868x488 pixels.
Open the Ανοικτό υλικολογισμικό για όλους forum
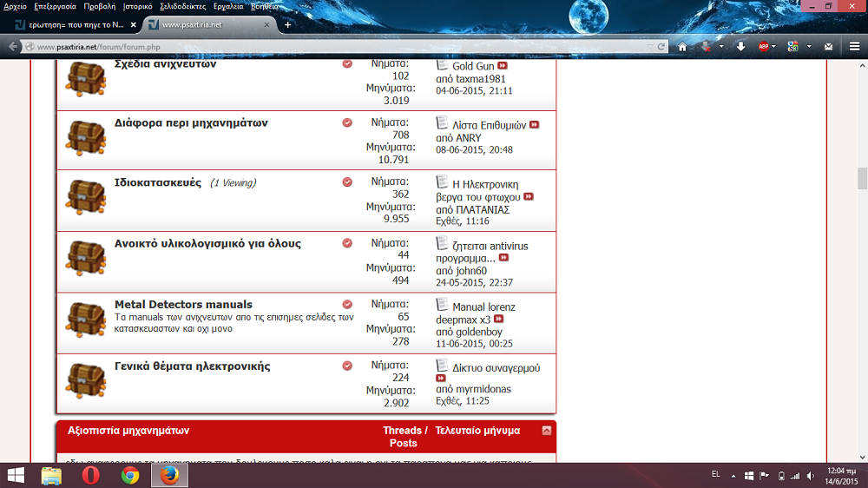coord(207,244)
